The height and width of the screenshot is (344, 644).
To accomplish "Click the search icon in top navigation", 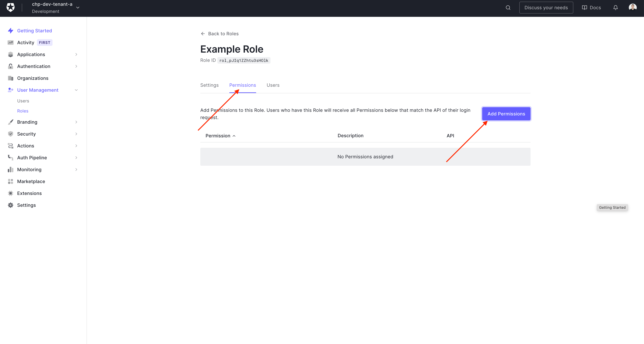I will coord(508,8).
